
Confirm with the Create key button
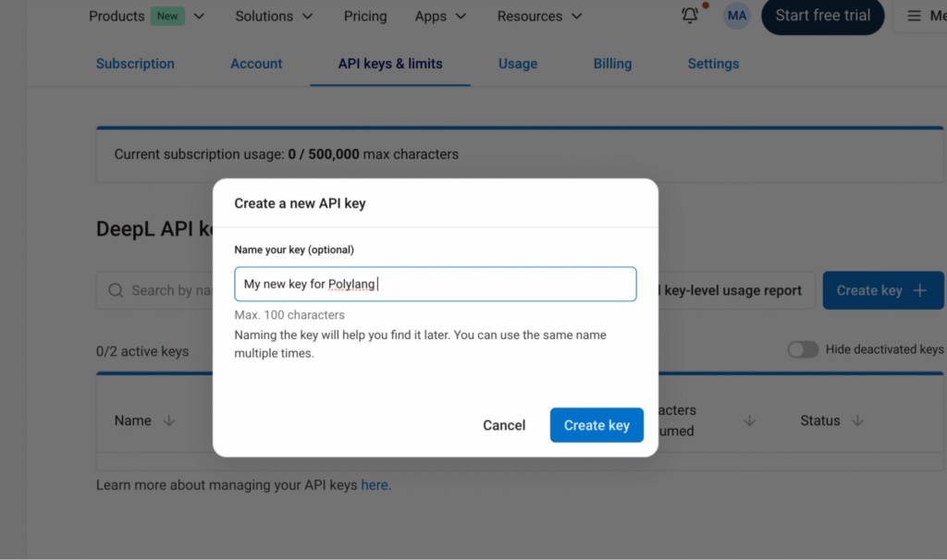596,425
